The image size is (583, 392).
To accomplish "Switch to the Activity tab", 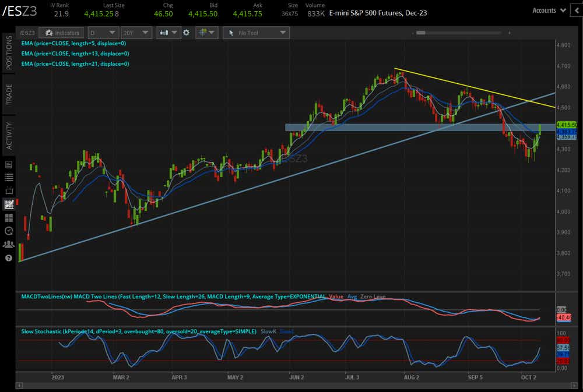I will pyautogui.click(x=9, y=136).
